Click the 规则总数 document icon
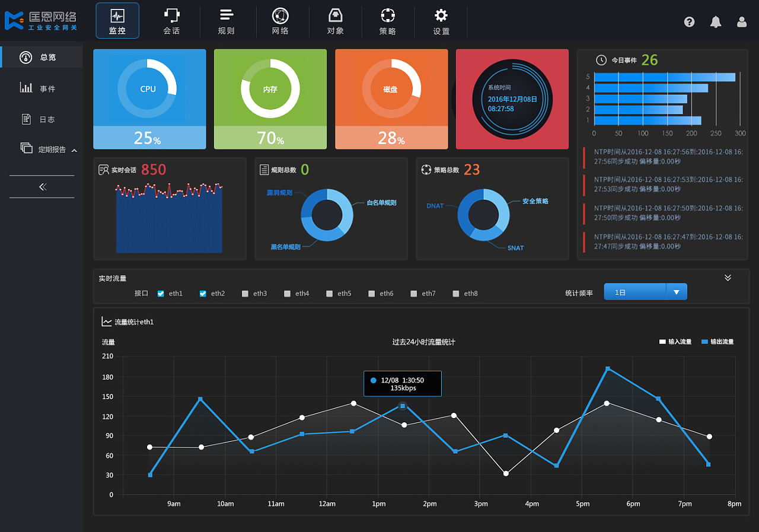Screen dimensions: 759x532 [x=264, y=170]
